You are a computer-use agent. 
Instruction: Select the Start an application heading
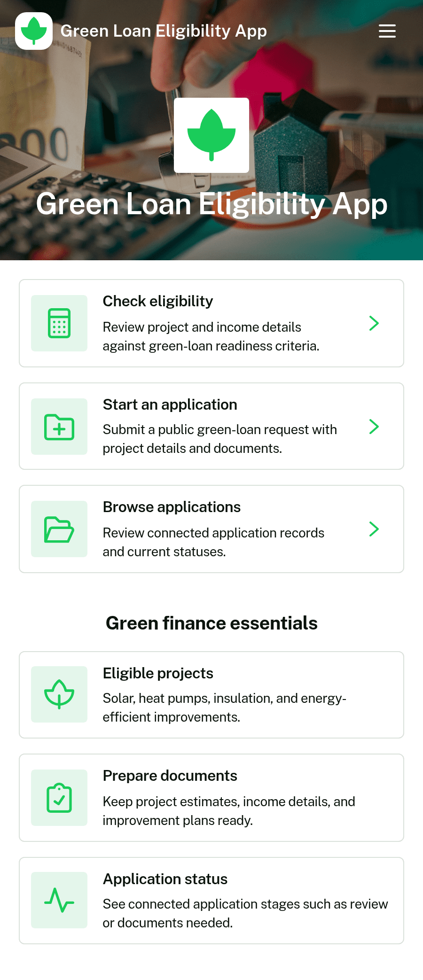point(170,404)
